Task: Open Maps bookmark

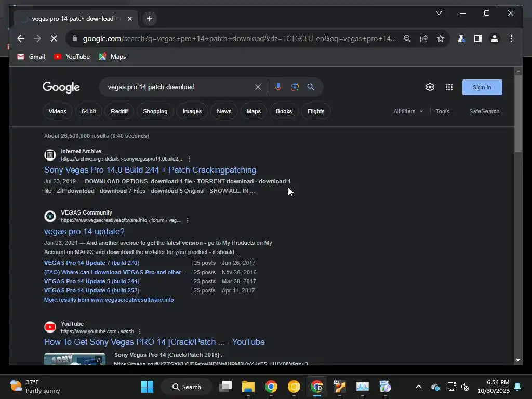Action: tap(112, 57)
